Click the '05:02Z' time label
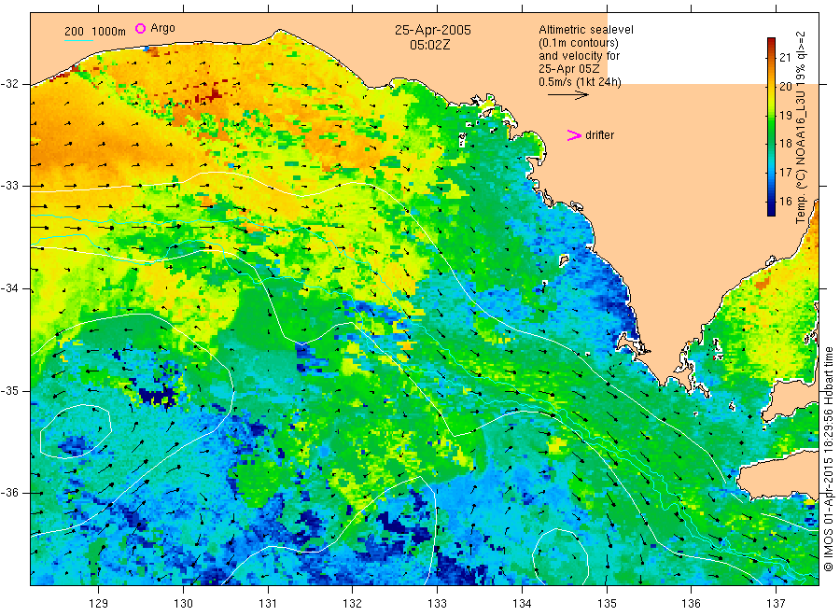This screenshot has width=840, height=616. tap(429, 45)
